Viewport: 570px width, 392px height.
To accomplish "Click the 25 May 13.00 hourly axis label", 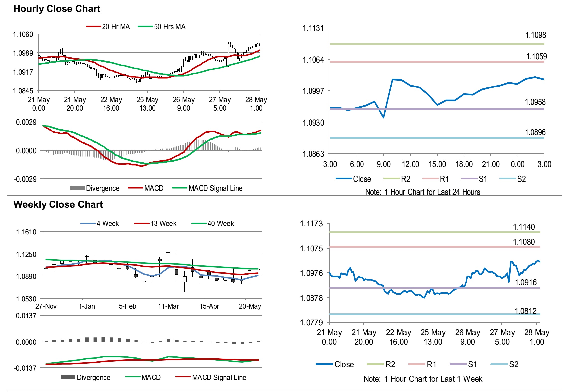I will pos(147,104).
